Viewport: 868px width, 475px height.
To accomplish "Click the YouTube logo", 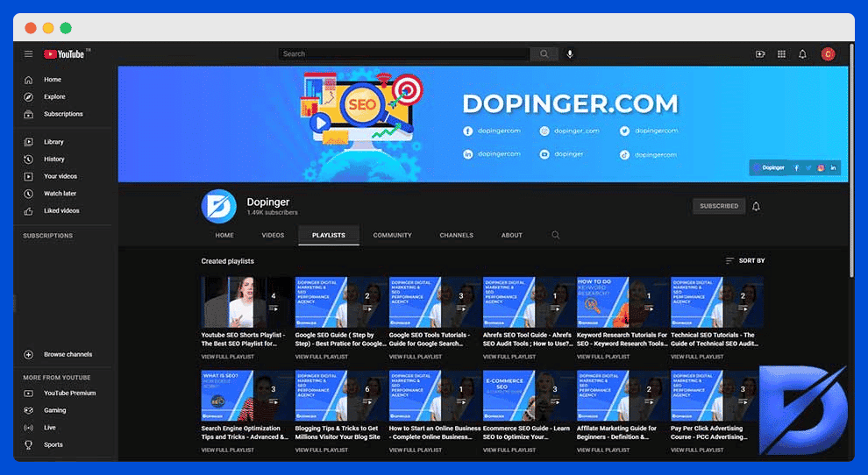I will (64, 54).
